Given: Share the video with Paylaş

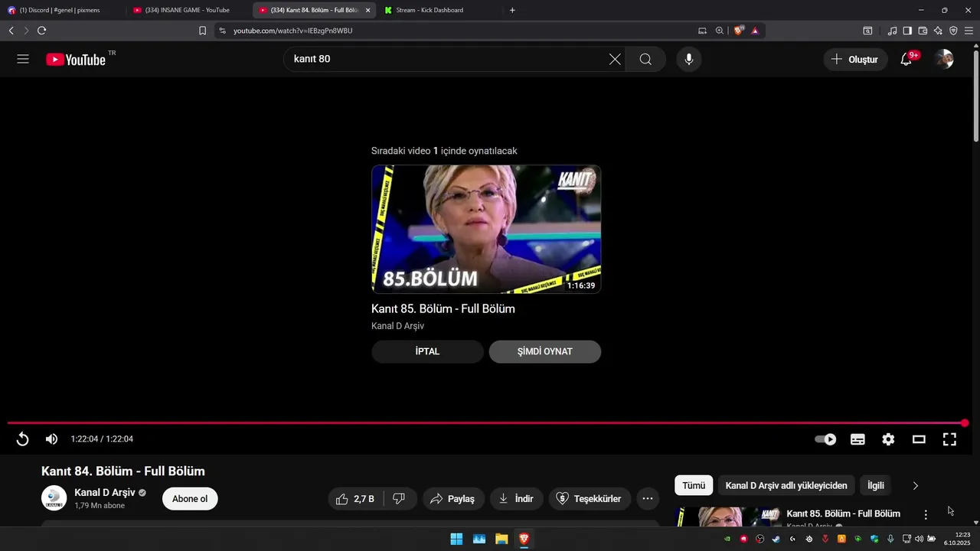Looking at the screenshot, I should [453, 499].
